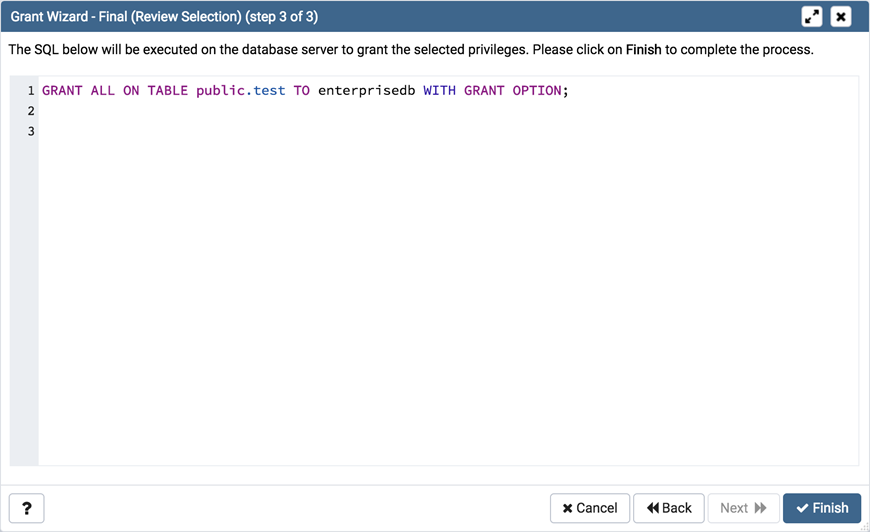Click 'WITH GRANT OPTION' text in SQL
870x532 pixels.
492,90
